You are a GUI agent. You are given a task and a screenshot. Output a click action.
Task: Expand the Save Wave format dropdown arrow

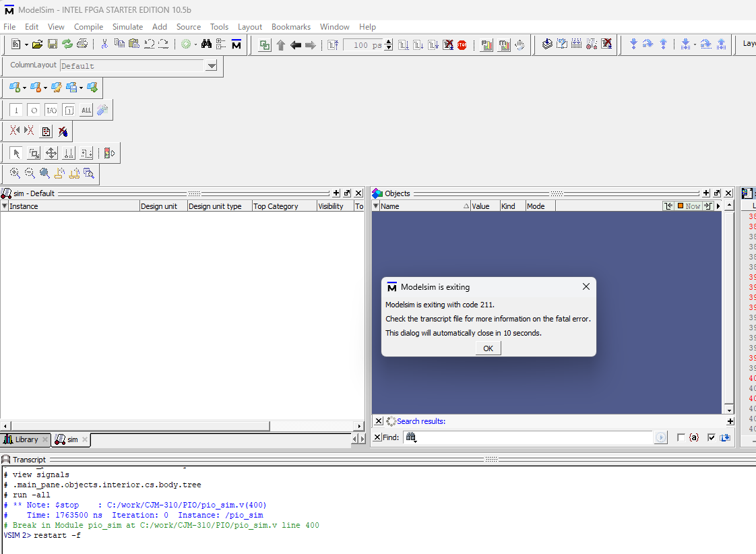coord(81,88)
